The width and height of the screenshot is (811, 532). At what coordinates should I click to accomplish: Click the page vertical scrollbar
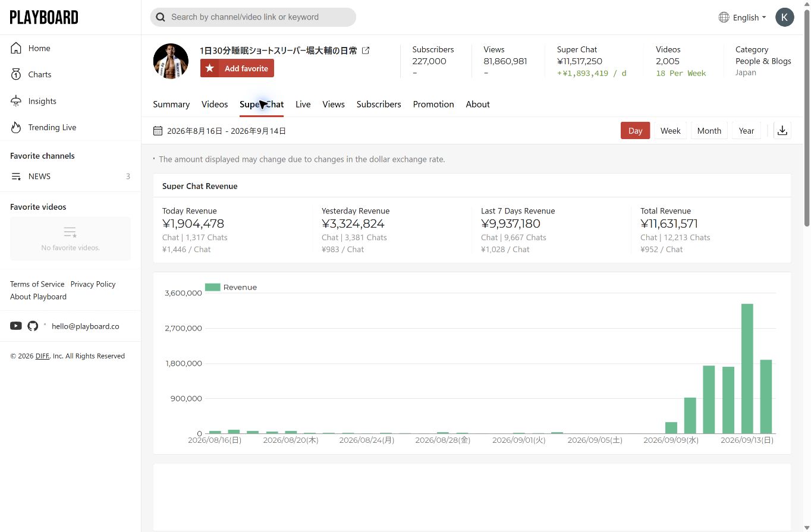coord(807,119)
